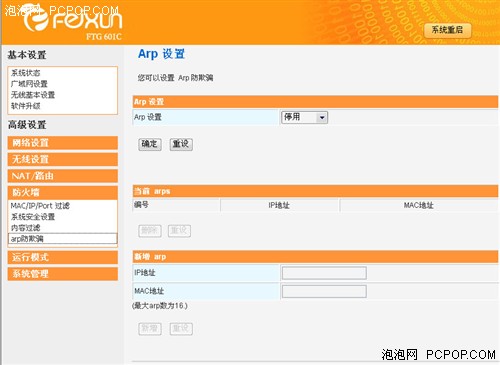Click 重设 button under current arps table

tap(179, 231)
